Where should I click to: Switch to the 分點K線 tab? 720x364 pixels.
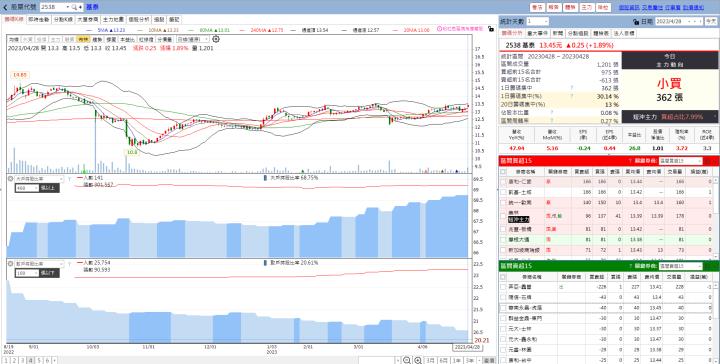(x=63, y=20)
